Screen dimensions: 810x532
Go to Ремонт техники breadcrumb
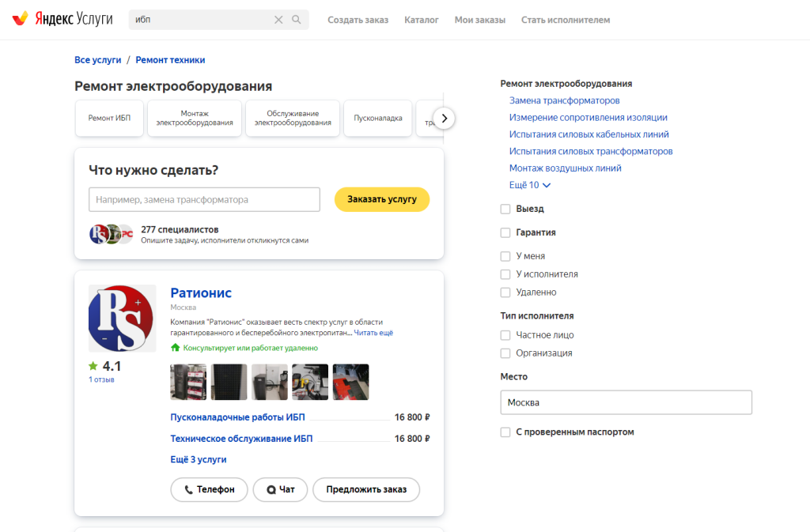tap(171, 60)
